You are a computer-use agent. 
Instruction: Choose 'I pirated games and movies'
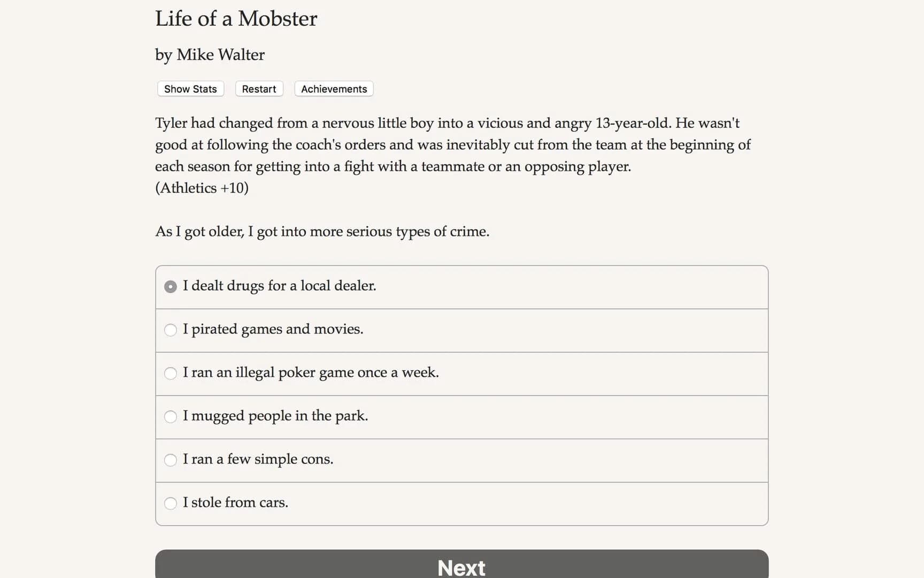(x=273, y=330)
